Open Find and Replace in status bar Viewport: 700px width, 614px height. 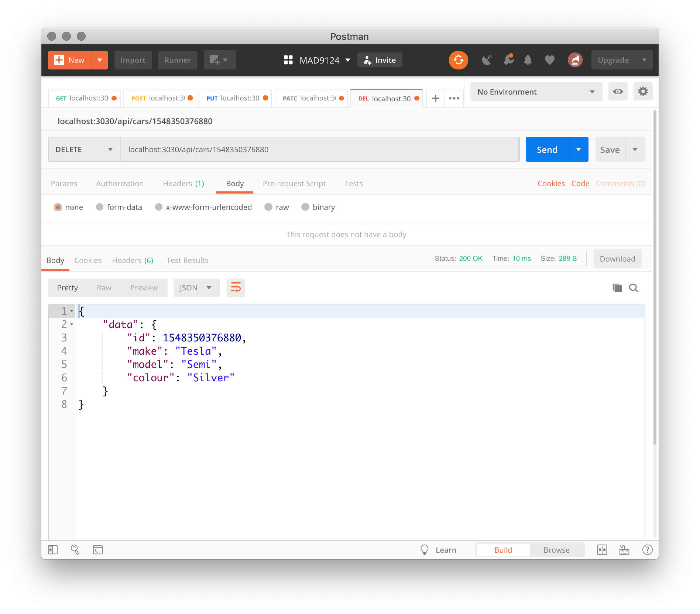click(75, 550)
